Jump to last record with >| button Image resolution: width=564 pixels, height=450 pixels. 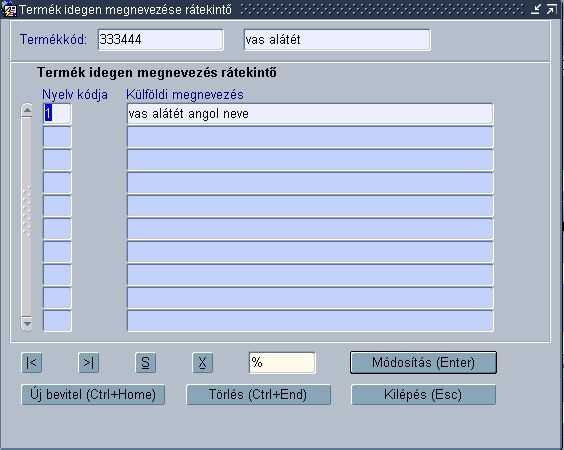88,363
